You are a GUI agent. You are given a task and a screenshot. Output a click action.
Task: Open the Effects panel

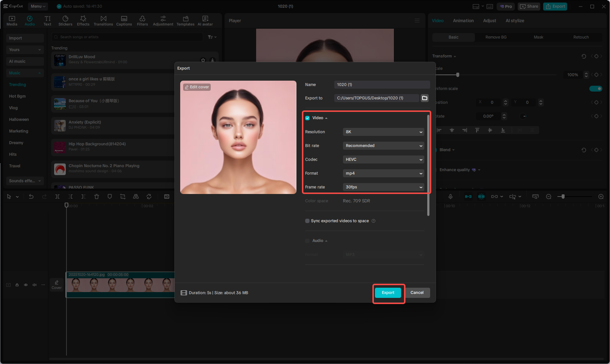click(x=83, y=21)
